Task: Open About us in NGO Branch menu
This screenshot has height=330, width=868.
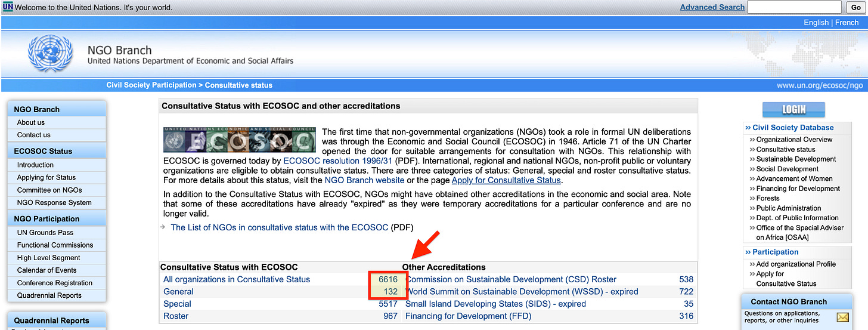Action: click(x=31, y=122)
